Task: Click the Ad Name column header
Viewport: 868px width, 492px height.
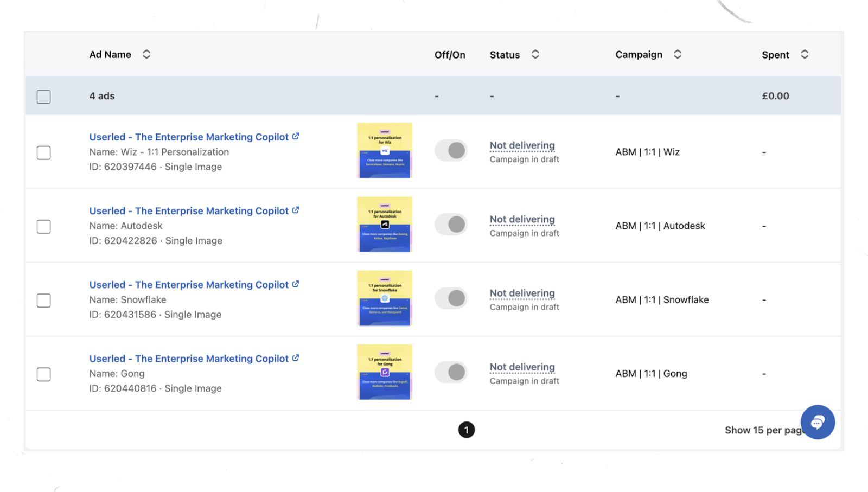Action: (x=110, y=54)
